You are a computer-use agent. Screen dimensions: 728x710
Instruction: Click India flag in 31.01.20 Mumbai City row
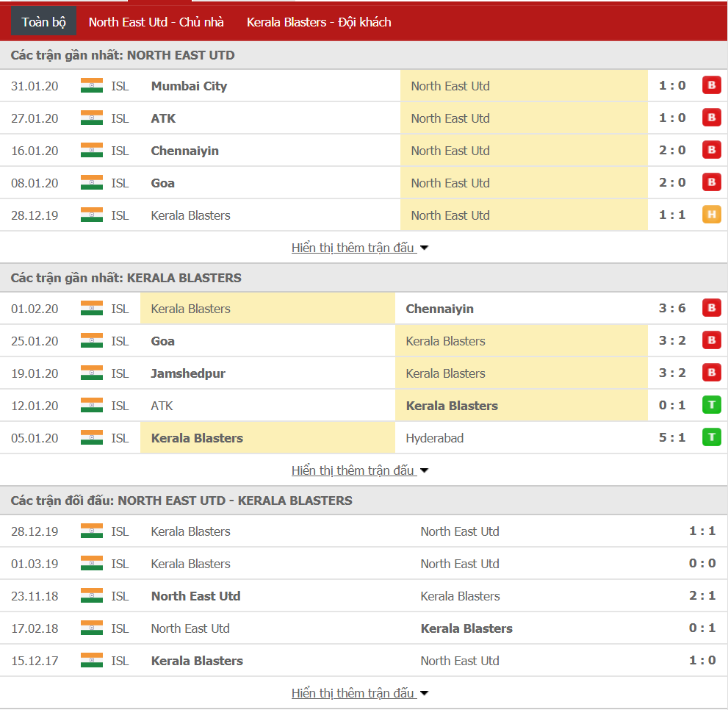click(92, 85)
